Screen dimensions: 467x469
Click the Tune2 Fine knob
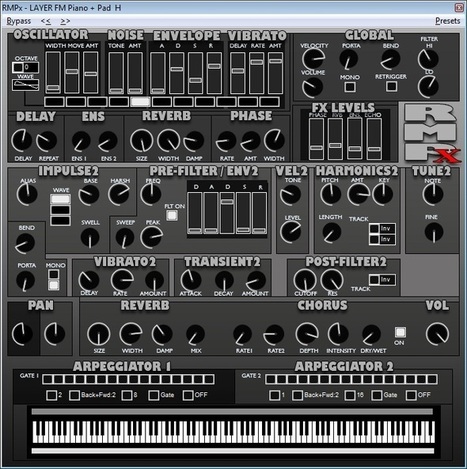point(433,232)
